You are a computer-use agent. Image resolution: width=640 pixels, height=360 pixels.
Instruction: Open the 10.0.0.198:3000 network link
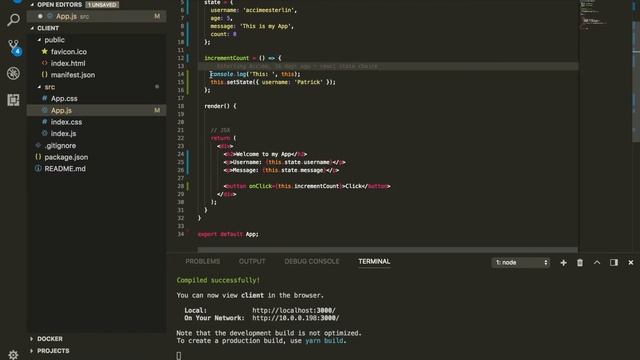(296, 318)
